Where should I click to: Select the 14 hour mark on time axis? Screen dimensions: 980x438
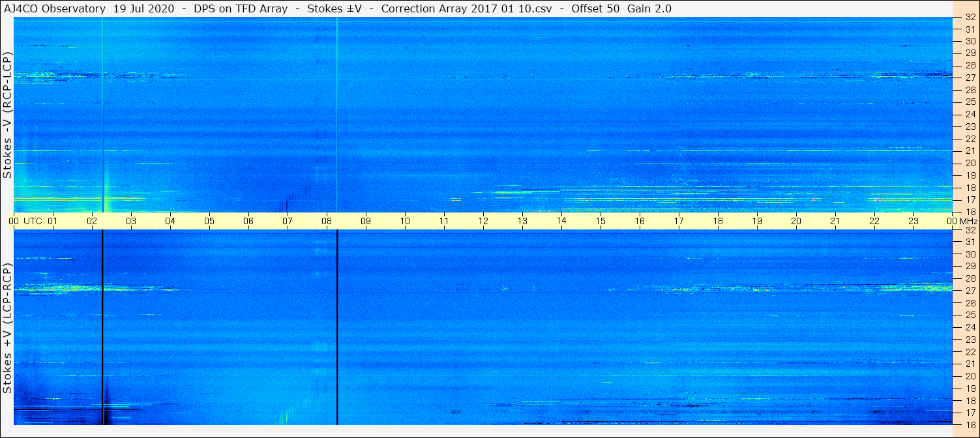click(x=561, y=221)
